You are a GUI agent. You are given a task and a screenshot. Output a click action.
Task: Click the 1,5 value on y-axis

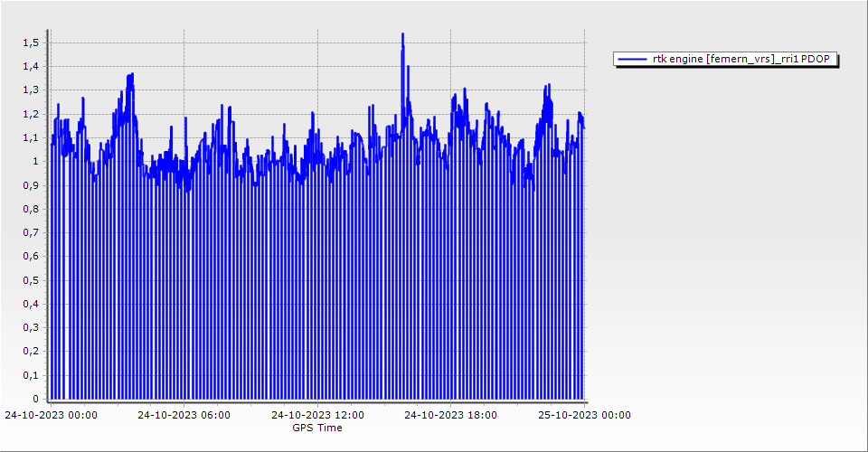31,42
